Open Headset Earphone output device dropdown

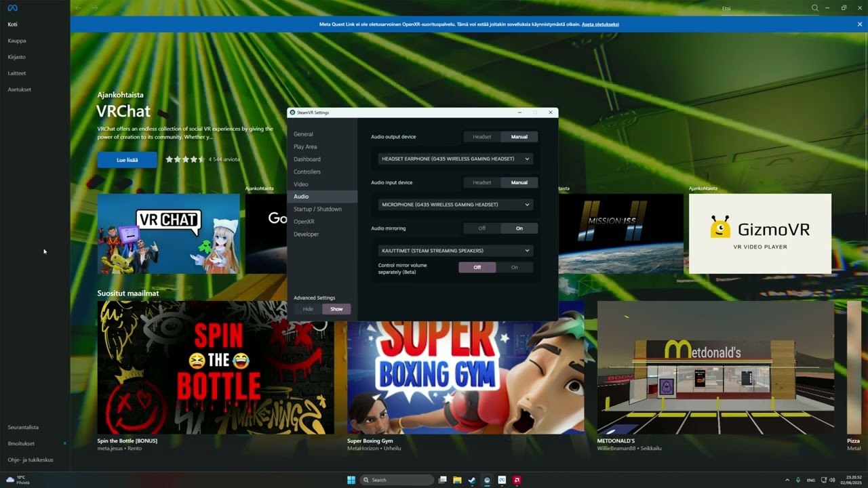(455, 159)
